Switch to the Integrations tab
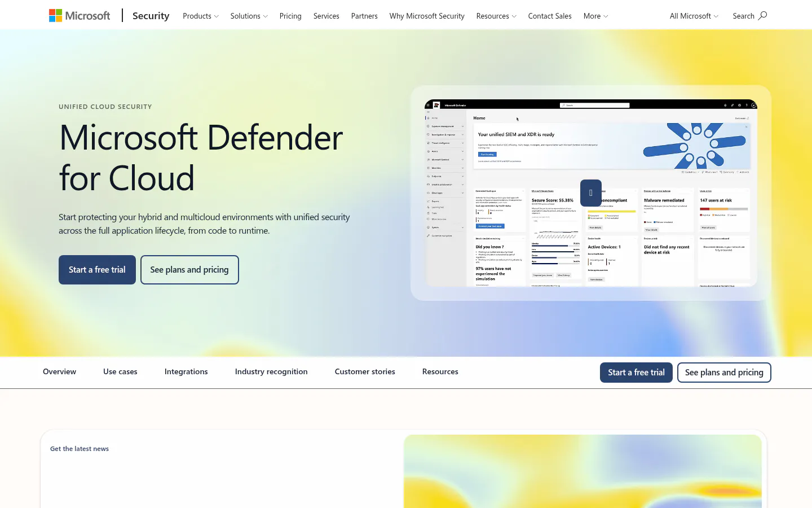The width and height of the screenshot is (812, 508). pos(186,371)
